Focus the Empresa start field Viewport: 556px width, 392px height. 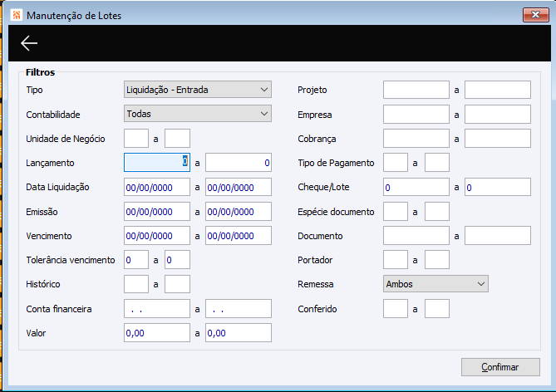click(x=416, y=114)
